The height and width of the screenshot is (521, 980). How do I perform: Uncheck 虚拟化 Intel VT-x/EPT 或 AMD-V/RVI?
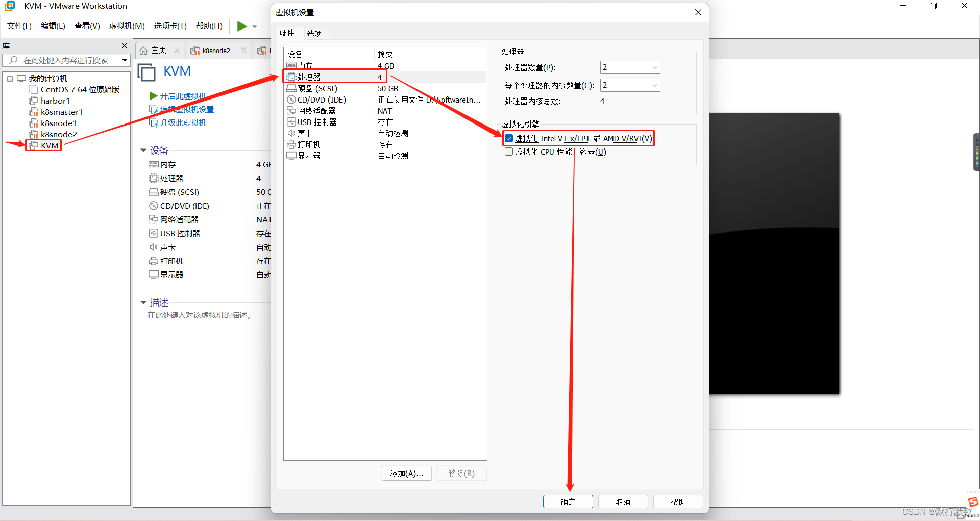coord(509,138)
